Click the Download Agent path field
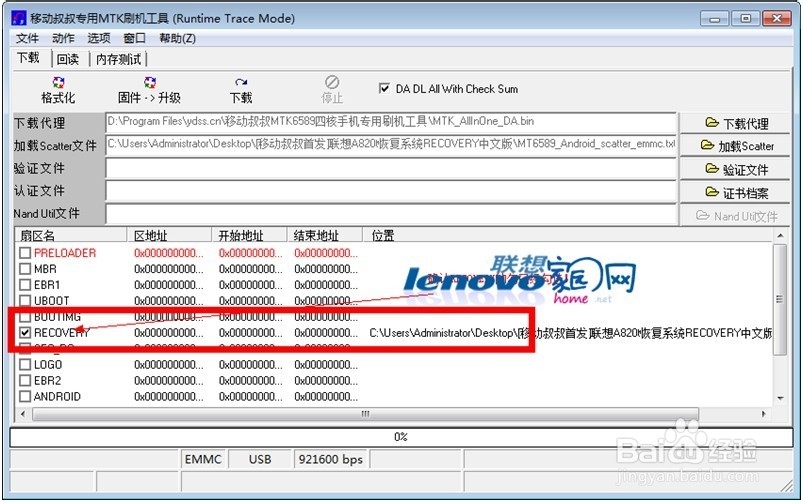This screenshot has height=504, width=803. tap(391, 122)
